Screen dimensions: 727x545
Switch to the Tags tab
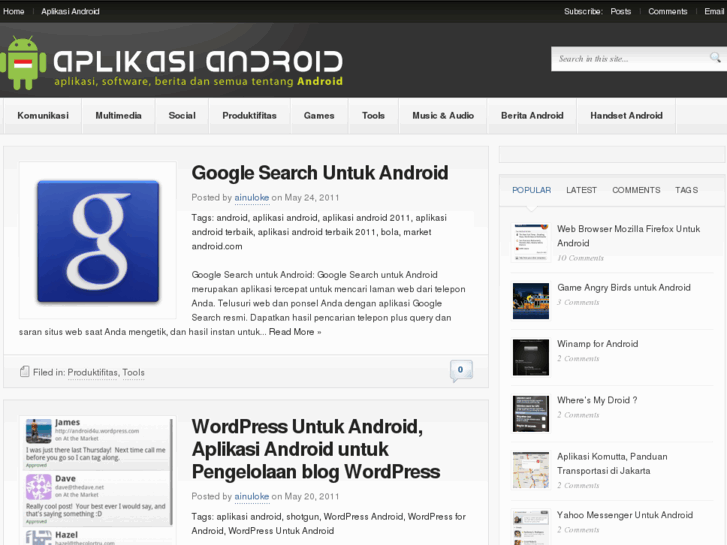tap(686, 190)
